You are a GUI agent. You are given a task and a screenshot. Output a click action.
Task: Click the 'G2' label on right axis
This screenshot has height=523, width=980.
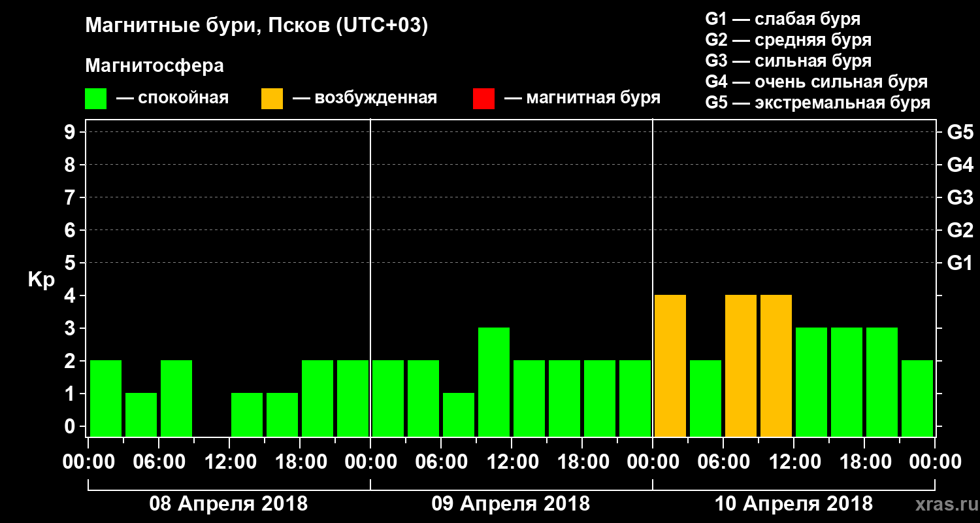960,230
